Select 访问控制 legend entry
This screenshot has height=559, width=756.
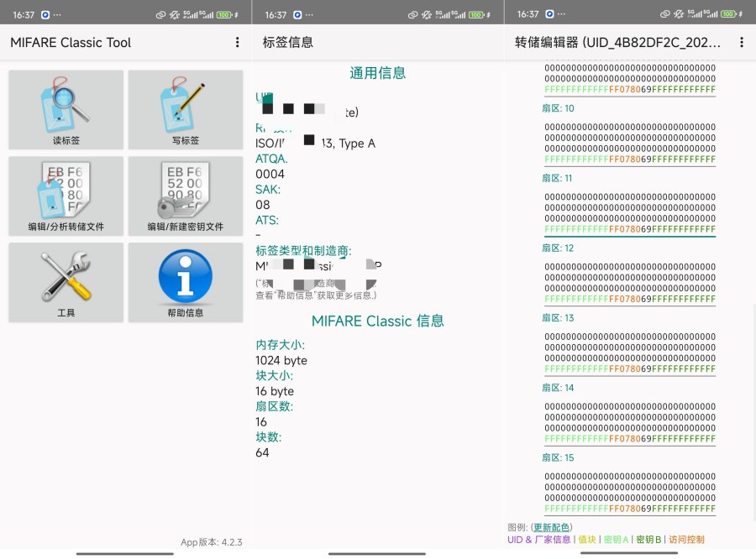(x=686, y=540)
